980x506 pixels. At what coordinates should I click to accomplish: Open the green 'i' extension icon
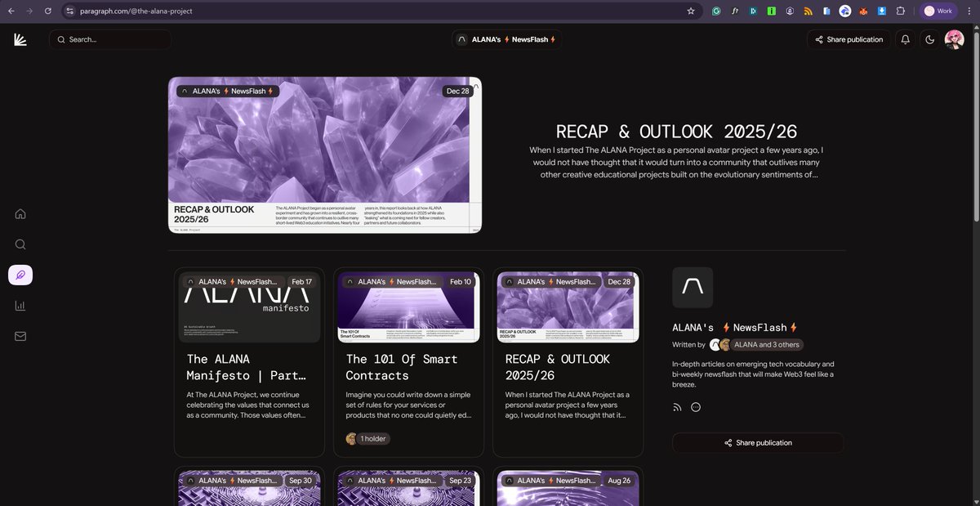click(x=772, y=11)
